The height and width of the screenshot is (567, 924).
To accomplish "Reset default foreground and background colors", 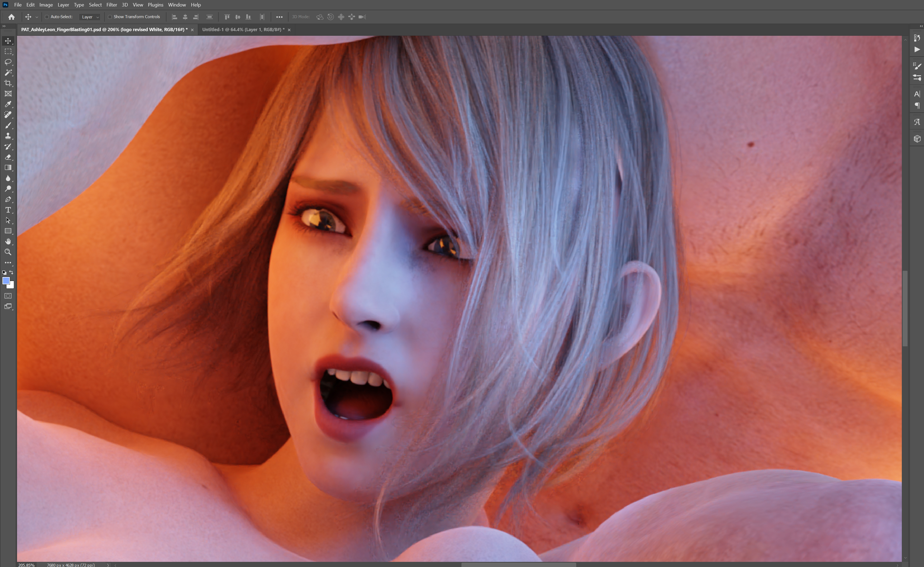I will pos(4,273).
